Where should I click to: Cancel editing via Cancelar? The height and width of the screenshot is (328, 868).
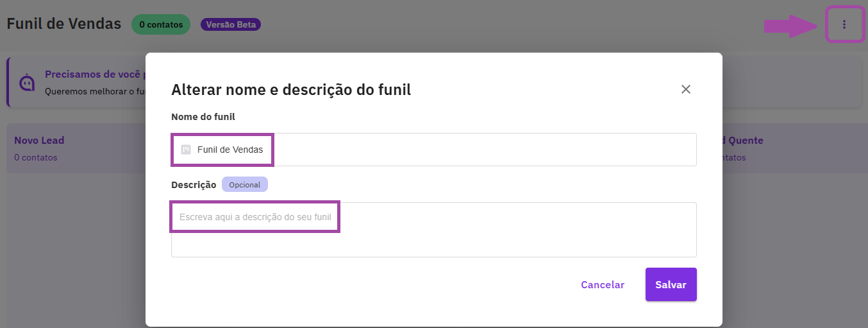pyautogui.click(x=603, y=284)
